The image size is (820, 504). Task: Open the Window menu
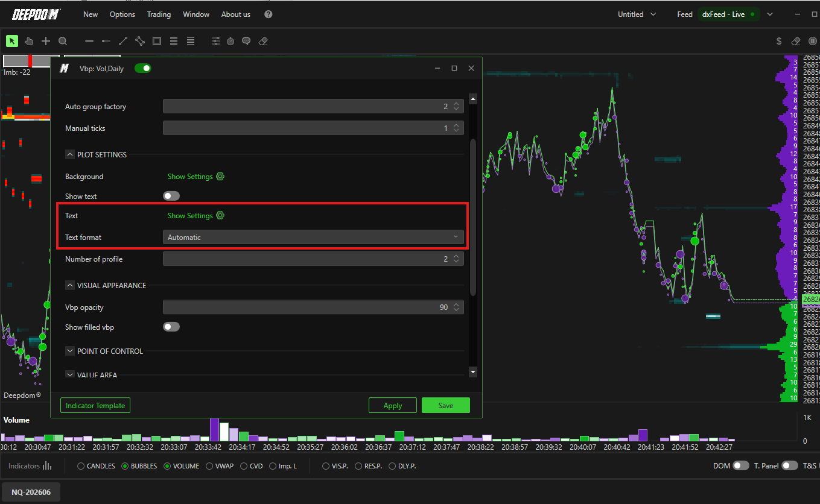tap(196, 14)
